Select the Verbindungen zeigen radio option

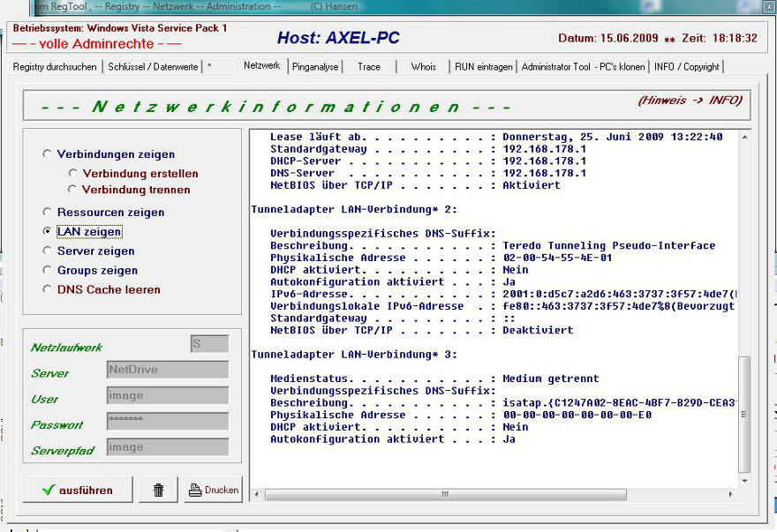click(48, 154)
